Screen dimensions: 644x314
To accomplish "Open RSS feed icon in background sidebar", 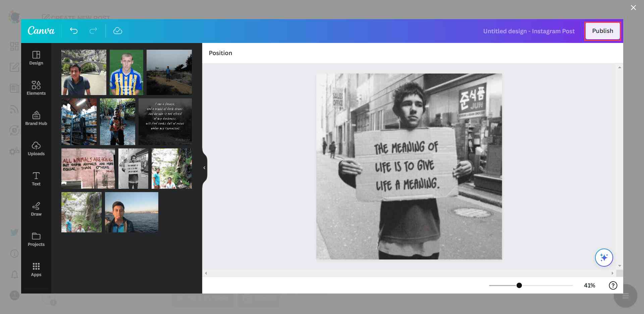I will click(14, 109).
